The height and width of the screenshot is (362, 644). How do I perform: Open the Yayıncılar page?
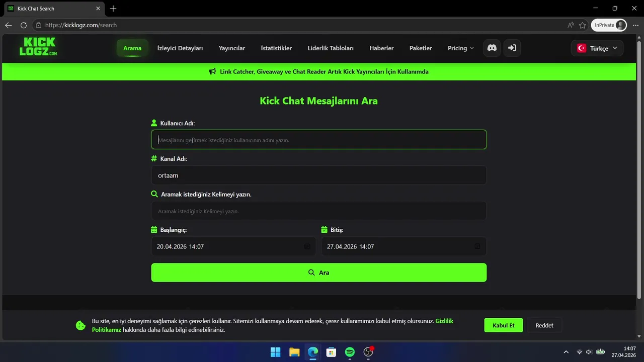pyautogui.click(x=232, y=48)
